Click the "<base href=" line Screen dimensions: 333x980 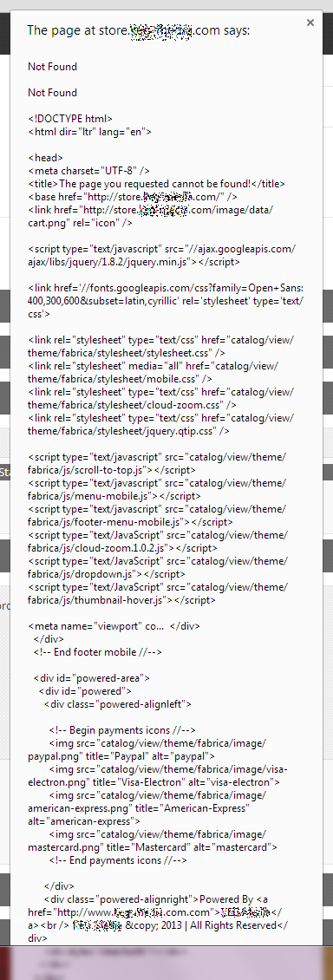[133, 196]
